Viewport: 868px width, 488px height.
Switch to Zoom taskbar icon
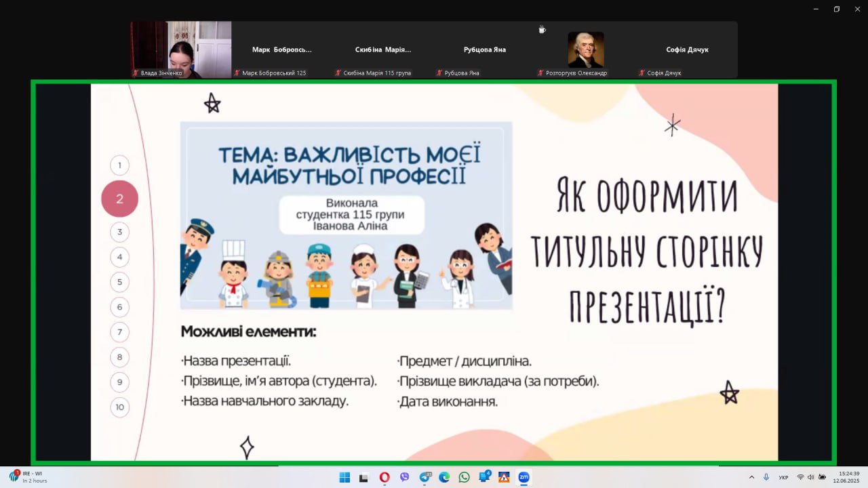(x=524, y=477)
